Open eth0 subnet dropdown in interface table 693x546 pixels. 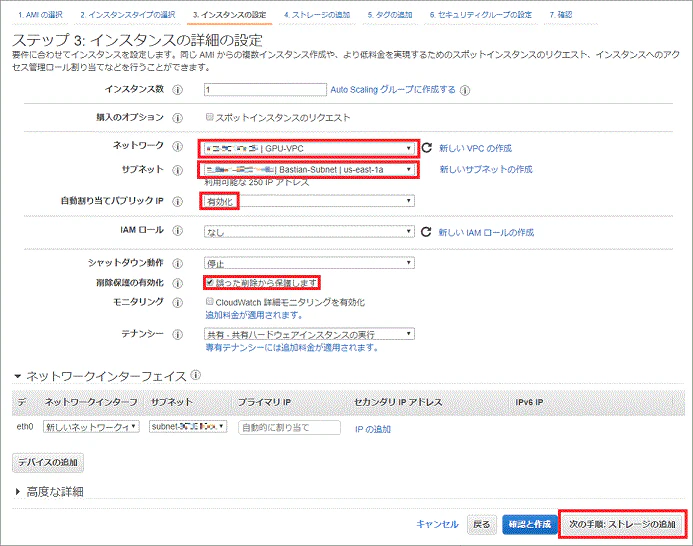pos(188,427)
